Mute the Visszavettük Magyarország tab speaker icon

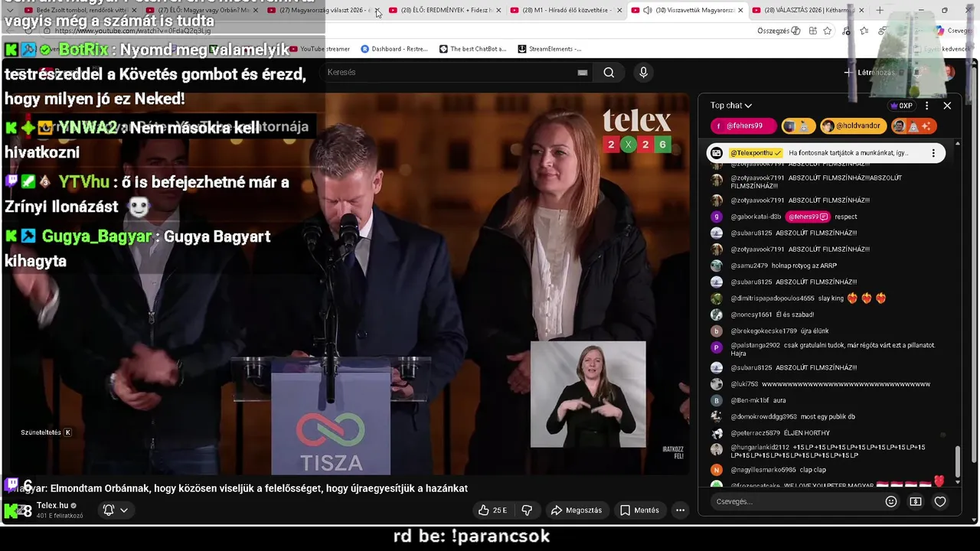coord(648,11)
